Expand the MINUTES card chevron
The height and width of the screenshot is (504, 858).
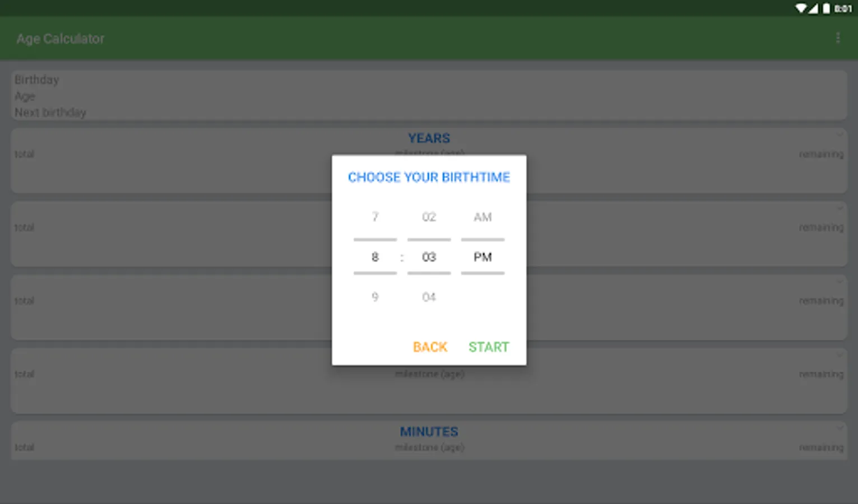839,428
